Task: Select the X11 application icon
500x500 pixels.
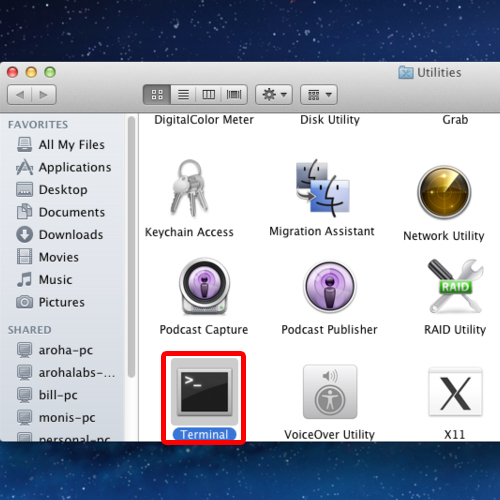Action: click(455, 392)
